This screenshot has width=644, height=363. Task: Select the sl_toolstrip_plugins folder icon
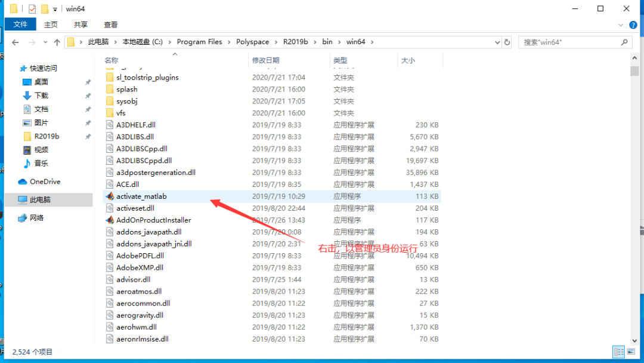(x=110, y=77)
